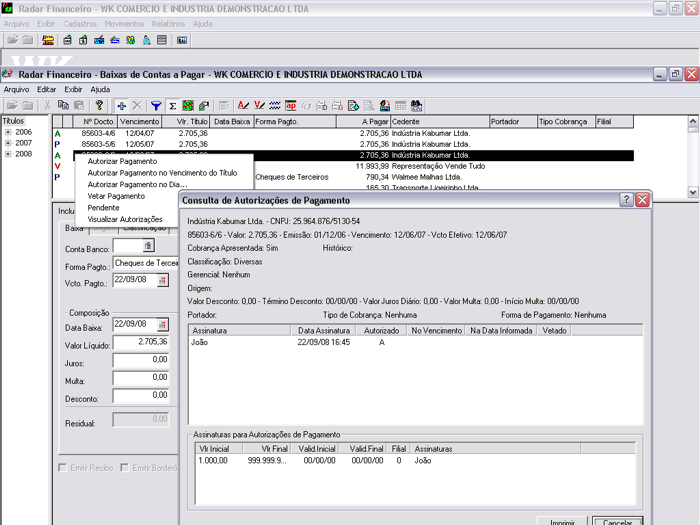Image resolution: width=700 pixels, height=525 pixels.
Task: Open the calendar picker beside Data Baixa
Action: pos(163,324)
